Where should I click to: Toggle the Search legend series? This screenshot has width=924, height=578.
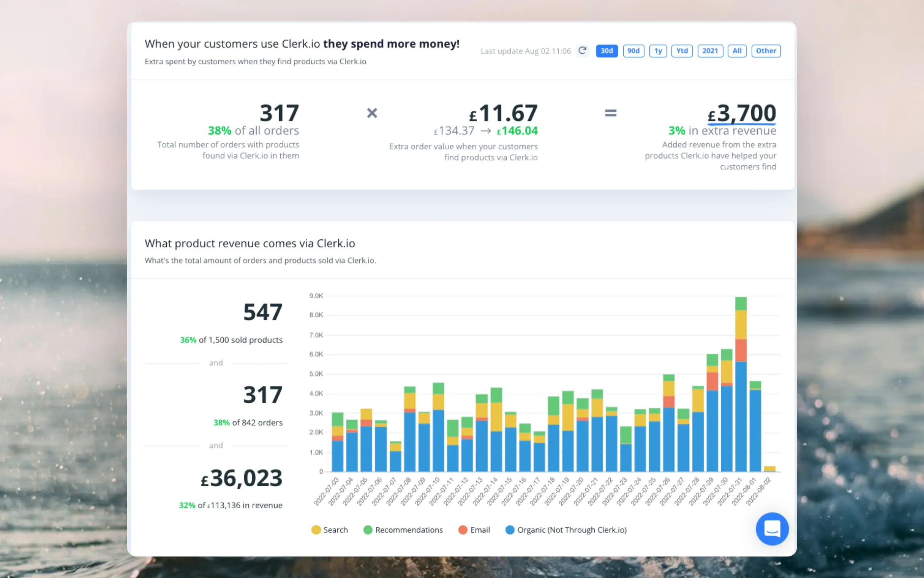point(330,530)
